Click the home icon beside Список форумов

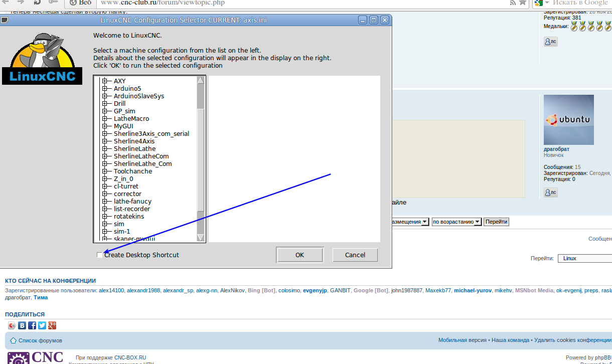click(14, 340)
